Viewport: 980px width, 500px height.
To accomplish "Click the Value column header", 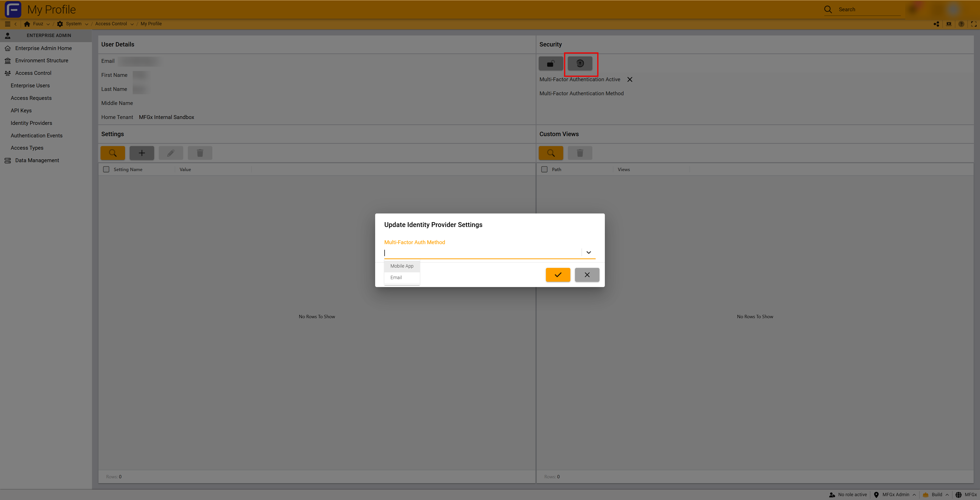I will [185, 170].
